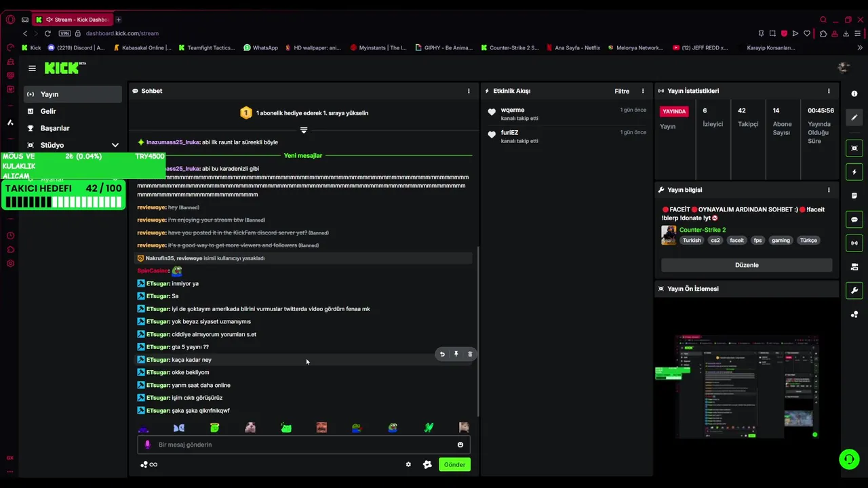Click the Düzenle button
Image resolution: width=868 pixels, height=488 pixels.
(747, 265)
